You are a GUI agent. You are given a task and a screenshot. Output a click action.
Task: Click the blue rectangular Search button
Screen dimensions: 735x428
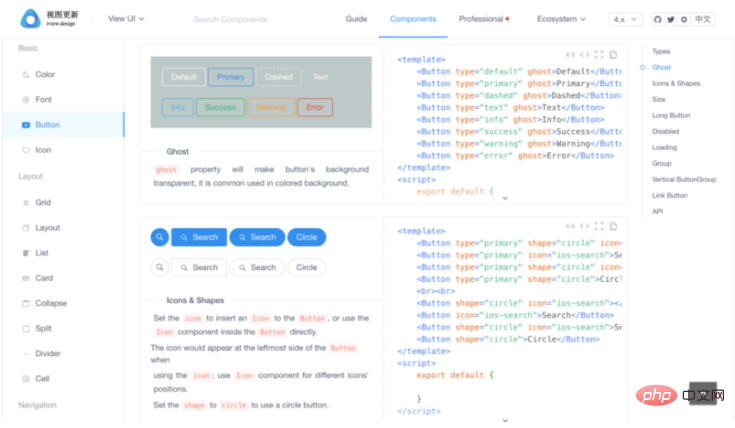pyautogui.click(x=199, y=237)
